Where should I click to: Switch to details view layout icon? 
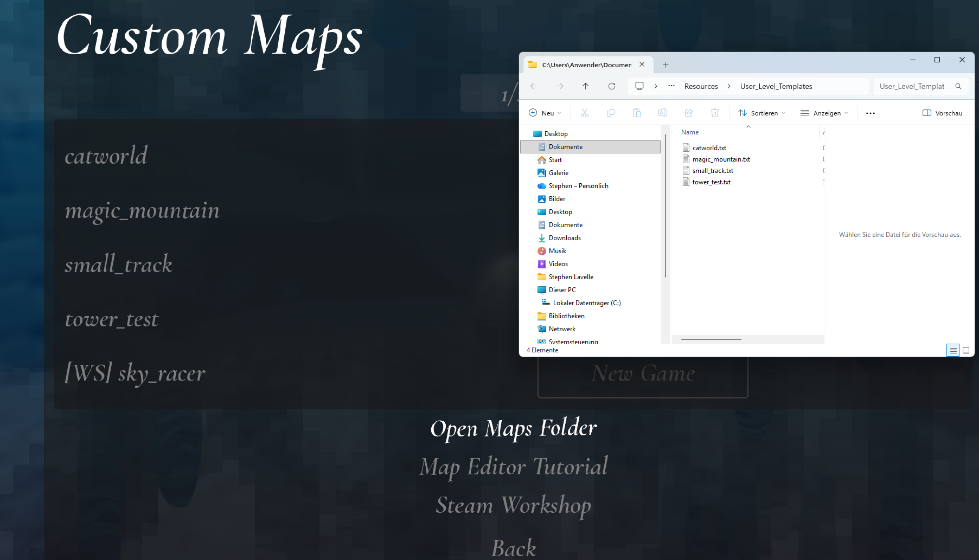click(952, 350)
